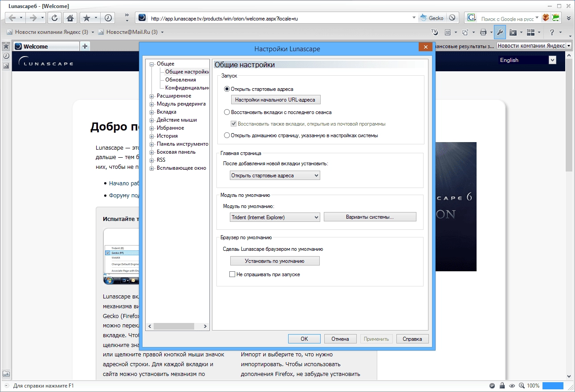This screenshot has height=392, width=575.
Task: Click the status bar padlock icon
Action: point(502,386)
